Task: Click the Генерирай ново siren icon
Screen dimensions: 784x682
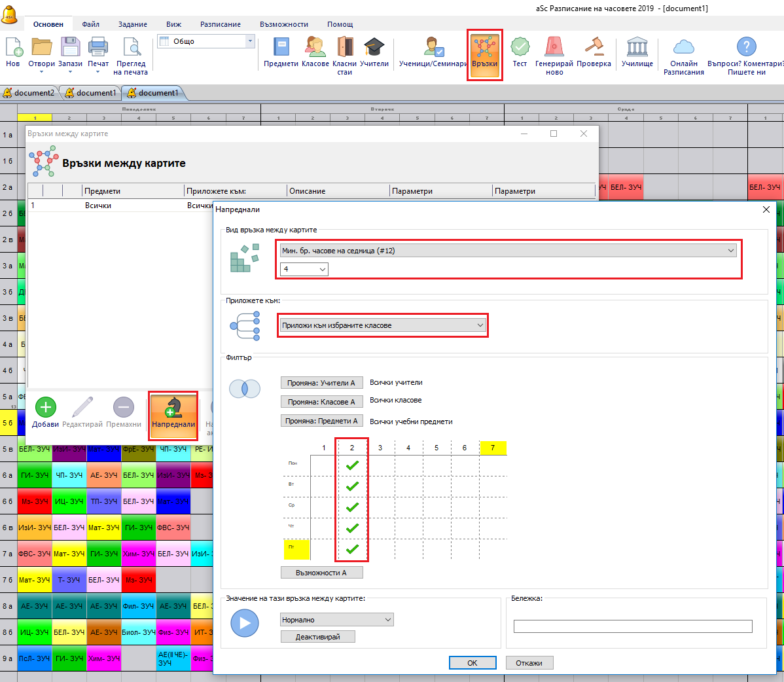Action: coord(554,48)
